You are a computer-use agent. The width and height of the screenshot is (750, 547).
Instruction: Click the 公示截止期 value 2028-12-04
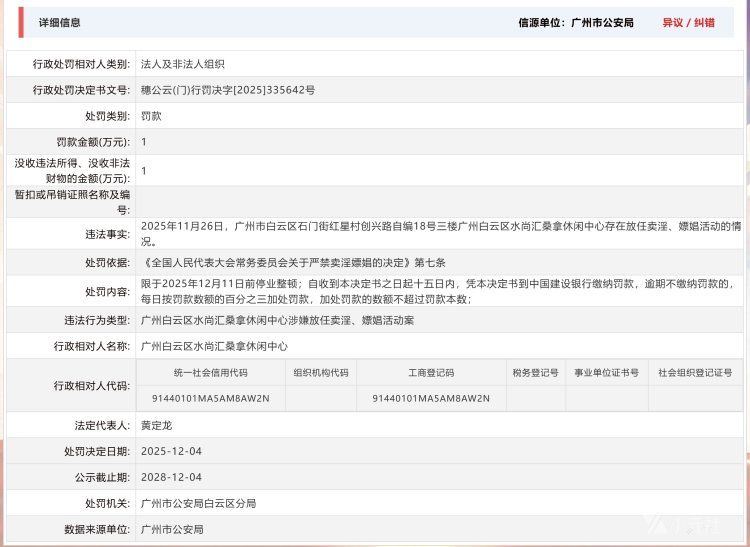pos(171,477)
